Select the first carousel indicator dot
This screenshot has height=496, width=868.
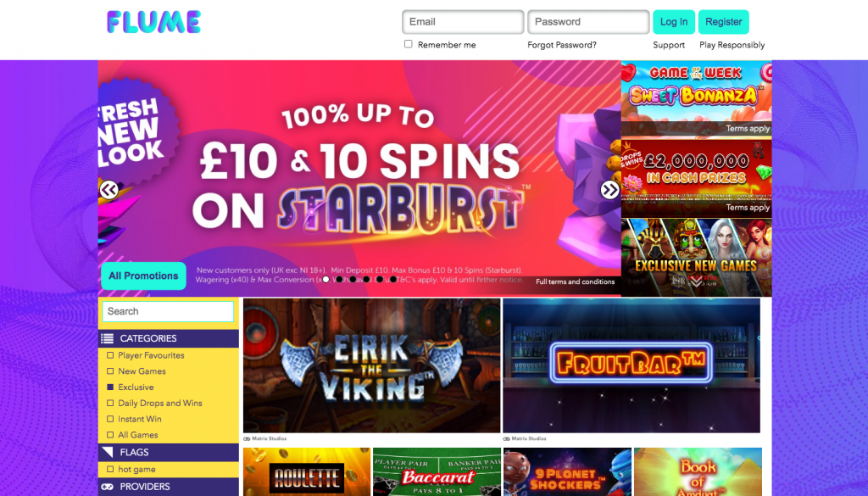click(x=326, y=280)
